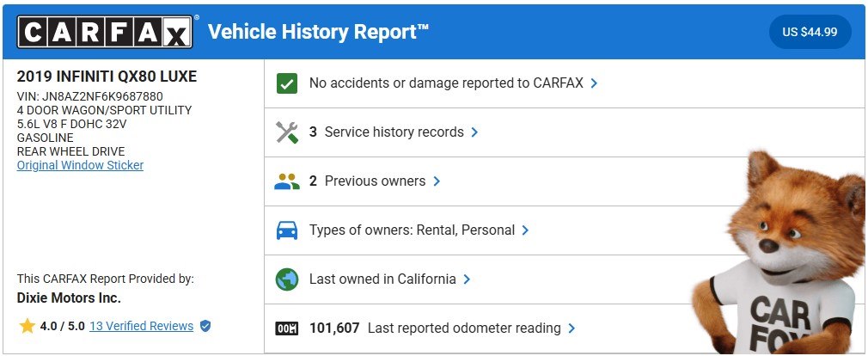Click the wrench service history icon
The image size is (868, 356).
(x=287, y=132)
